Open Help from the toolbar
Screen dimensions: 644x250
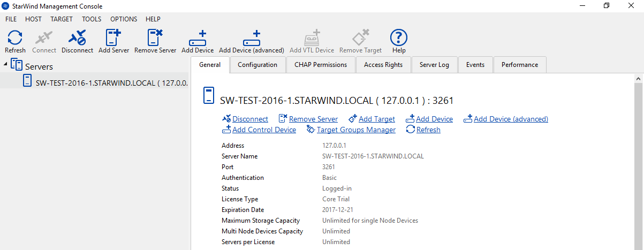click(x=399, y=37)
